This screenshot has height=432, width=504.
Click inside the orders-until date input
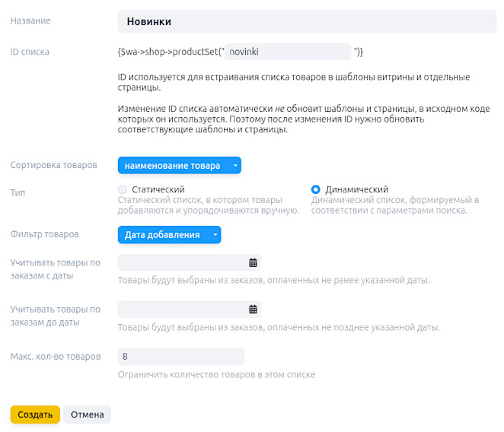pyautogui.click(x=183, y=310)
